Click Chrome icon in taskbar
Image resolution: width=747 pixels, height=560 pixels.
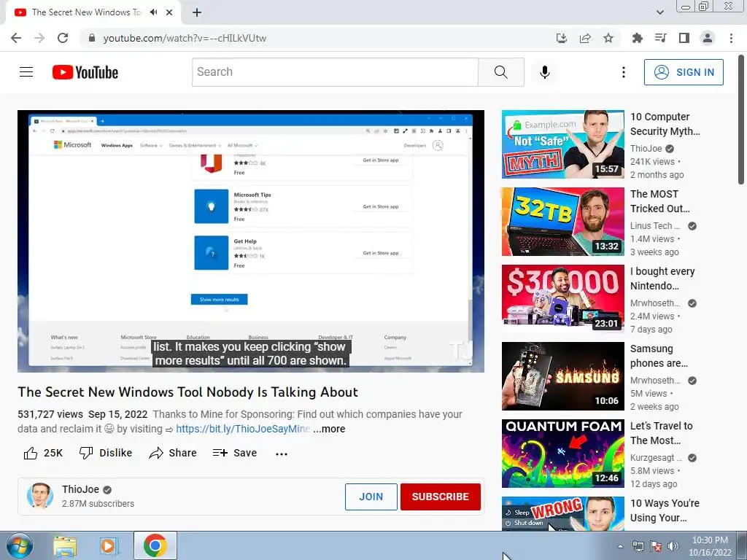pos(155,545)
